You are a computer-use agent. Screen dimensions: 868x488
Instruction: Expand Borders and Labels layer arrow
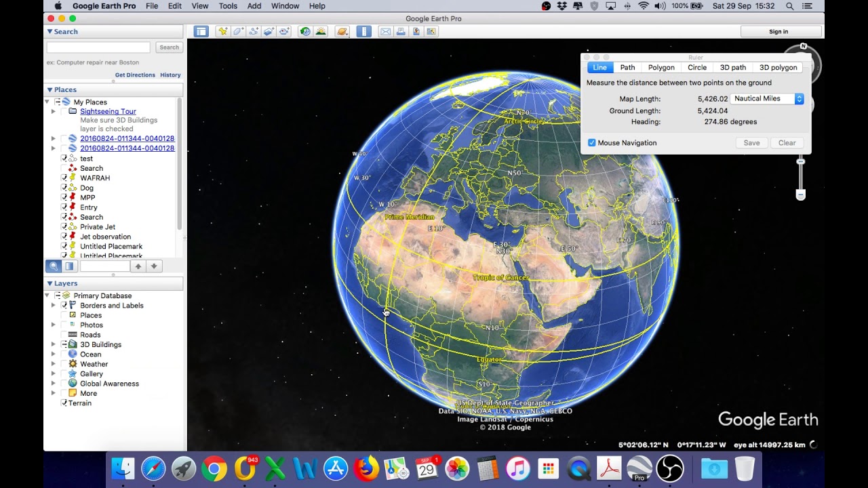(x=54, y=306)
